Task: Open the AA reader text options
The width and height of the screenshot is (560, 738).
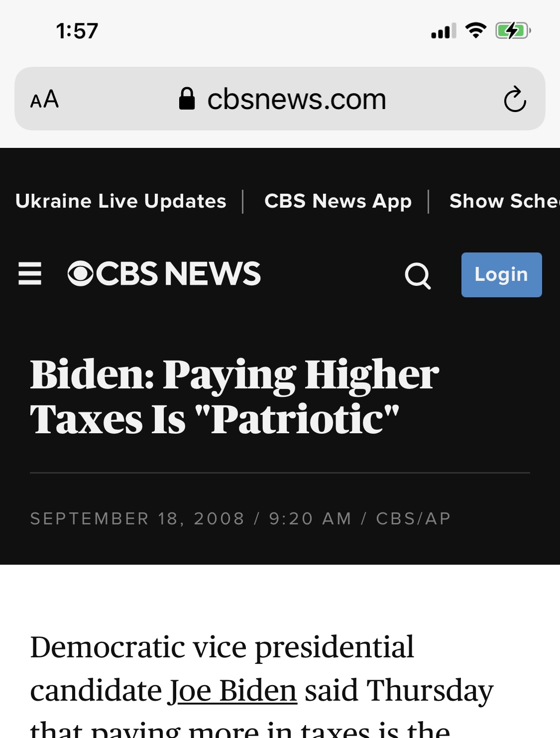Action: click(45, 99)
